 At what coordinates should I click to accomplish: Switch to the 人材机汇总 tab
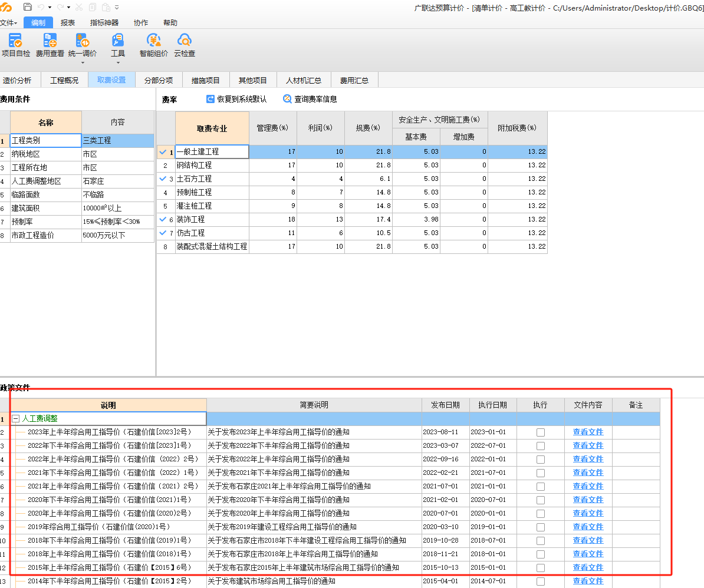[x=304, y=80]
